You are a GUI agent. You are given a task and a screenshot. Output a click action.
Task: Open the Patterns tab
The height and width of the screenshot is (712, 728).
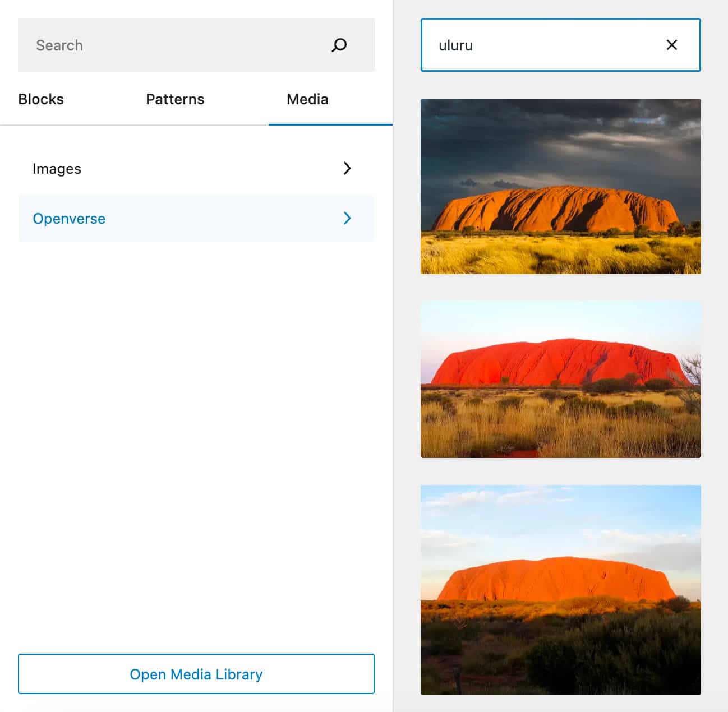175,99
